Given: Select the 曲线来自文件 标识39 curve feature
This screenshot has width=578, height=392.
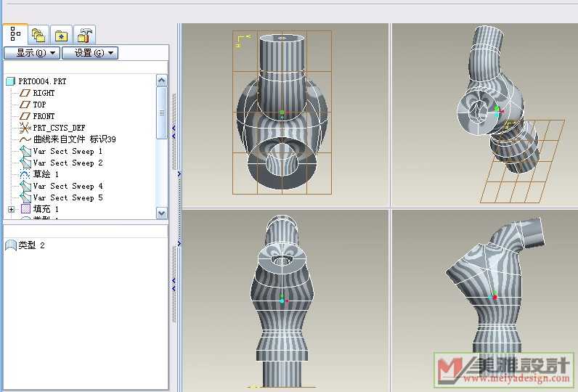Looking at the screenshot, I should pos(74,139).
